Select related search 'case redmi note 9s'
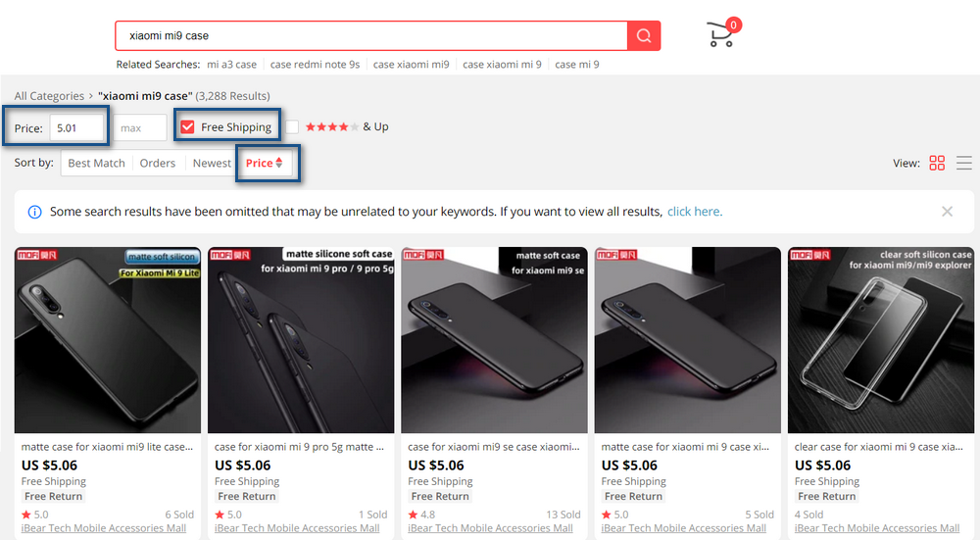The width and height of the screenshot is (980, 540). (x=315, y=65)
